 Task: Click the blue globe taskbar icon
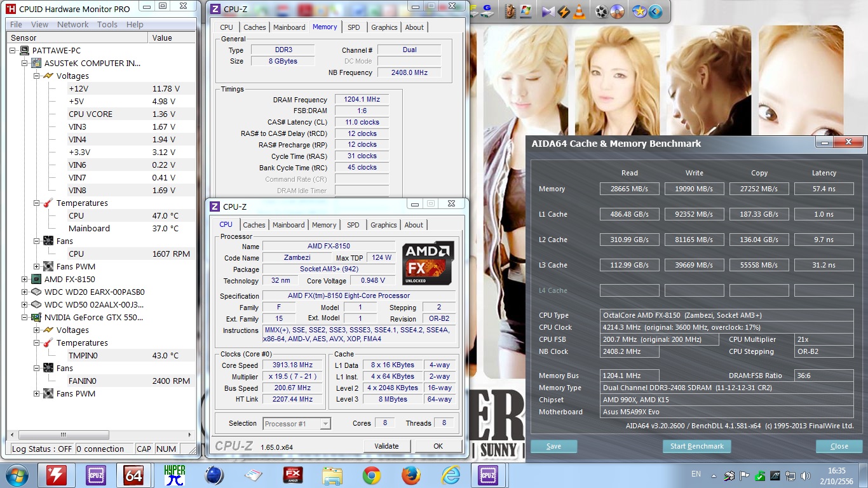(x=214, y=475)
